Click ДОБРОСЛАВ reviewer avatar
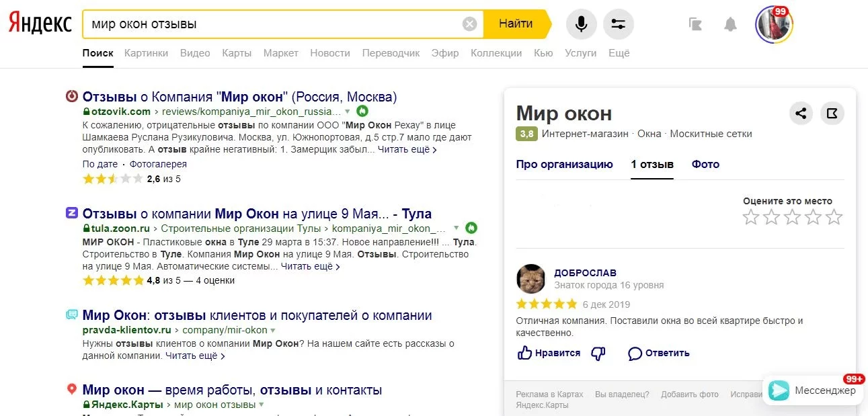868x416 pixels. [530, 278]
